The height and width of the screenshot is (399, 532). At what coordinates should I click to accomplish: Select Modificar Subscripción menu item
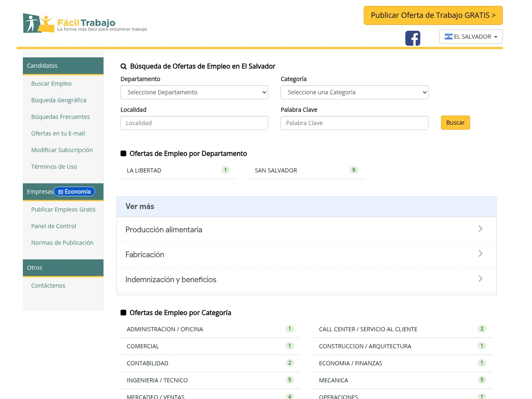(62, 150)
